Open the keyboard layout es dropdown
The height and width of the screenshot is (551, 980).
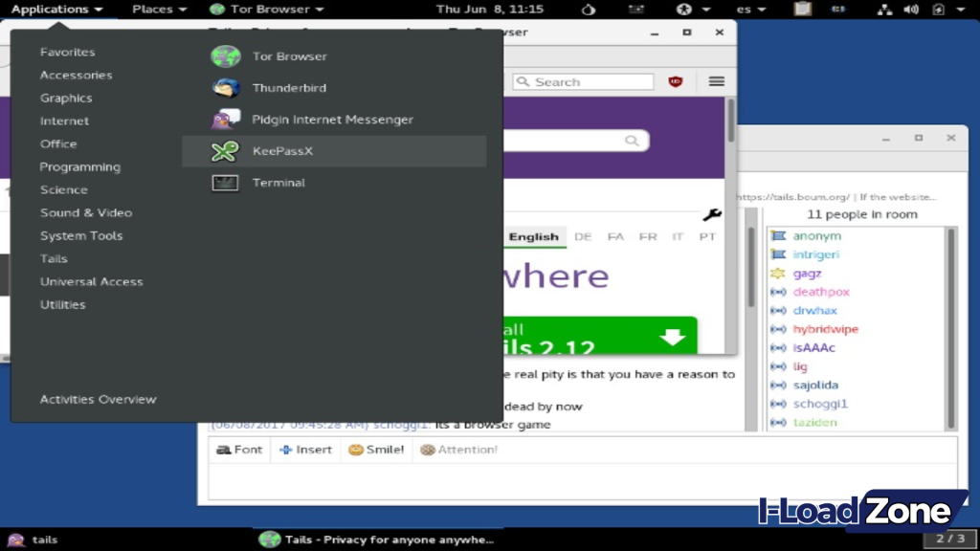coord(750,9)
